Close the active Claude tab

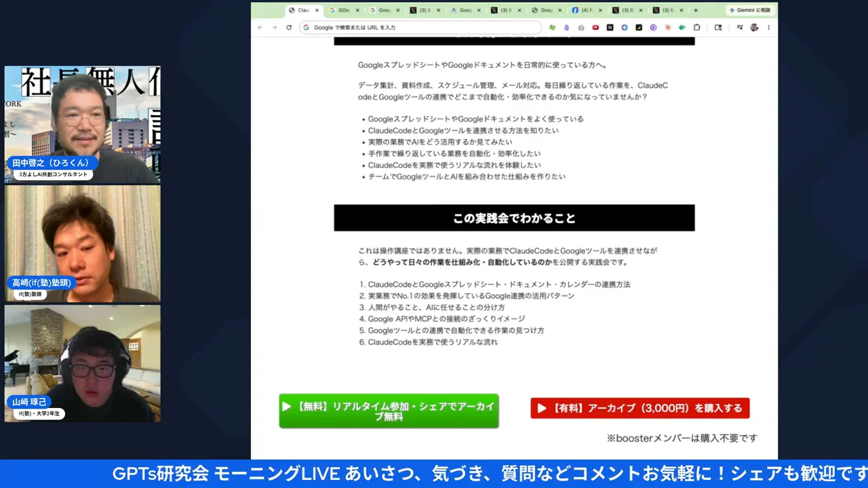pyautogui.click(x=317, y=10)
